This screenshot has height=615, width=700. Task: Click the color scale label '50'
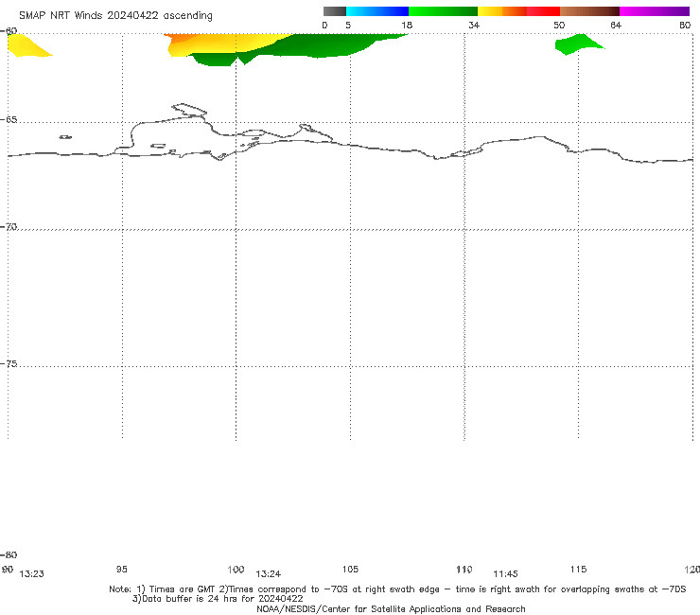click(559, 25)
